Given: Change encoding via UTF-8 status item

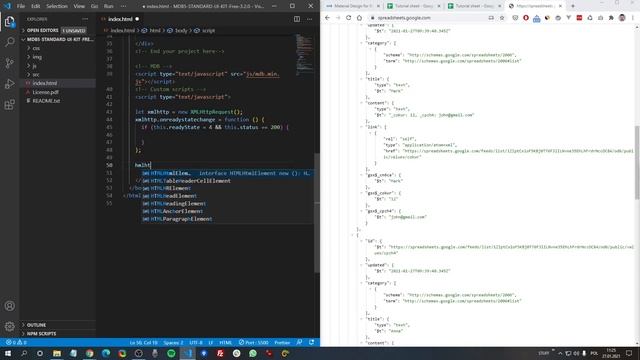Looking at the screenshot, I should (196, 342).
